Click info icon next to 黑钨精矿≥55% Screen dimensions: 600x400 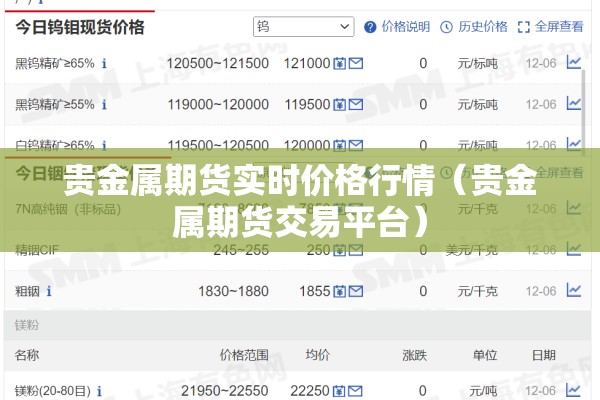point(104,104)
